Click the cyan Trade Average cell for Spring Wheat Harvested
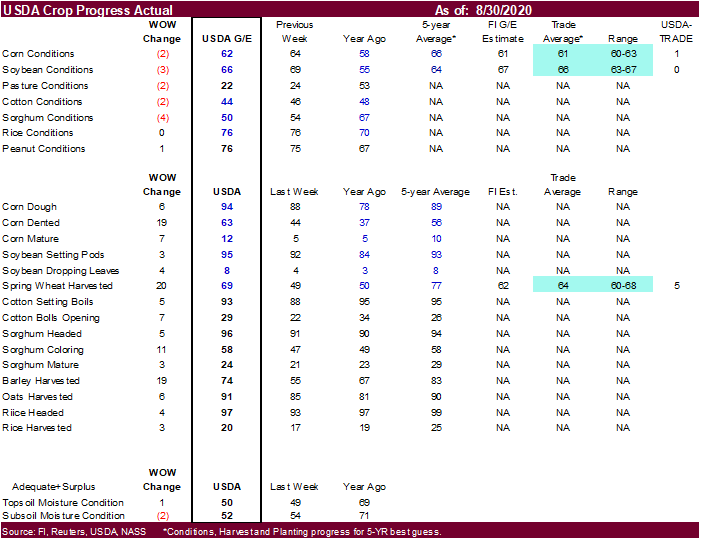Viewport: 701px width, 540px height. [562, 286]
